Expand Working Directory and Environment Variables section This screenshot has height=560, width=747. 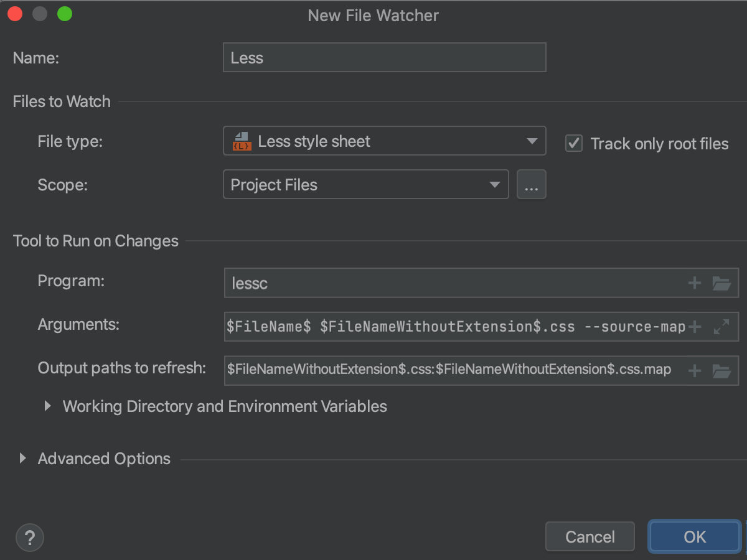coord(47,406)
